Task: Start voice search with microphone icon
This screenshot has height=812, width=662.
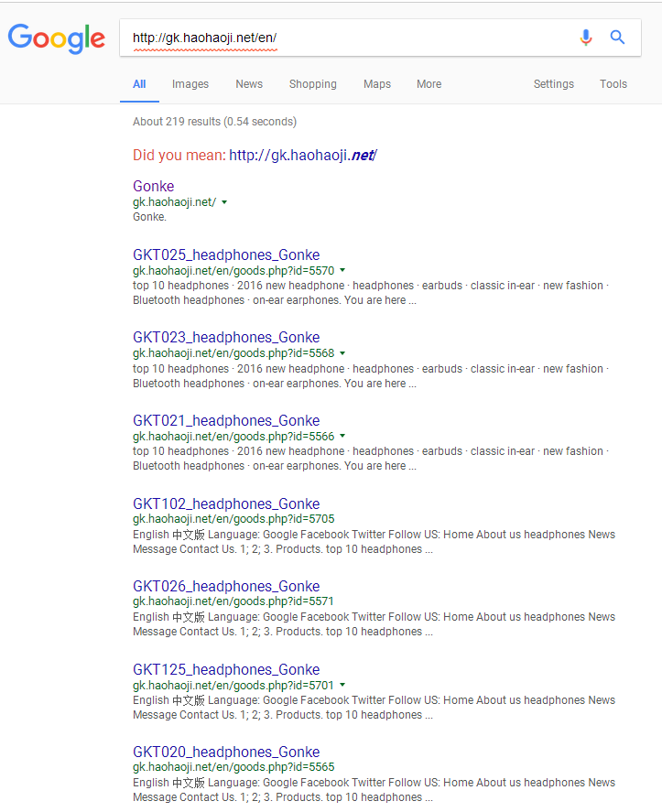Action: tap(586, 38)
